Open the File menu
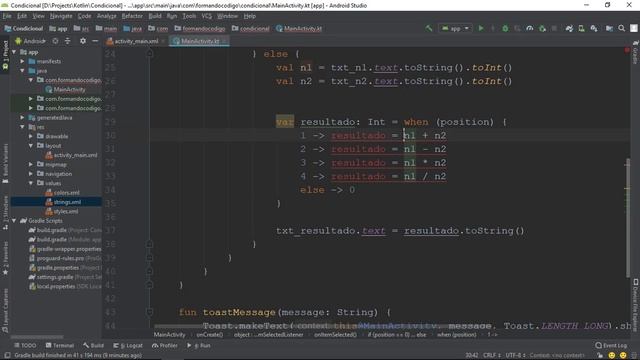 point(7,16)
